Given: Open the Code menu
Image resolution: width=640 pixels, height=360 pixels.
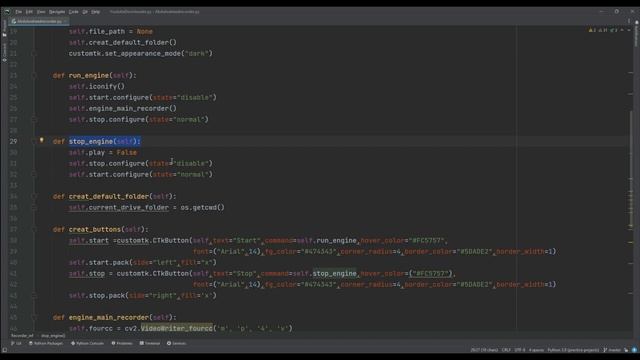Looking at the screenshot, I should click(73, 12).
